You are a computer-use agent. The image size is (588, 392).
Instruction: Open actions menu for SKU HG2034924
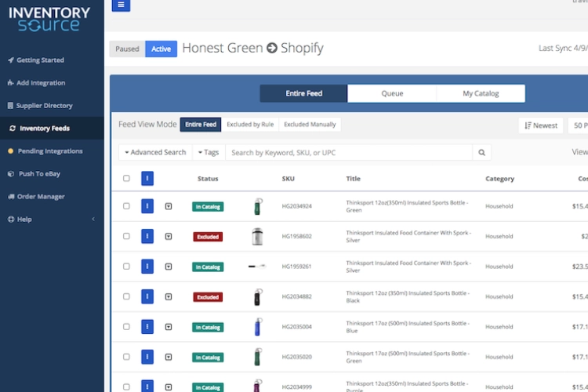click(x=147, y=206)
